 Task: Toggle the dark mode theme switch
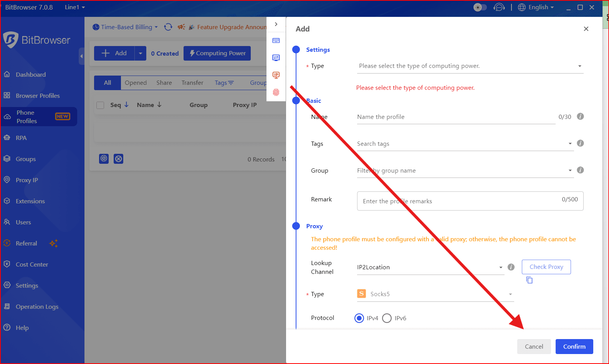tap(480, 7)
